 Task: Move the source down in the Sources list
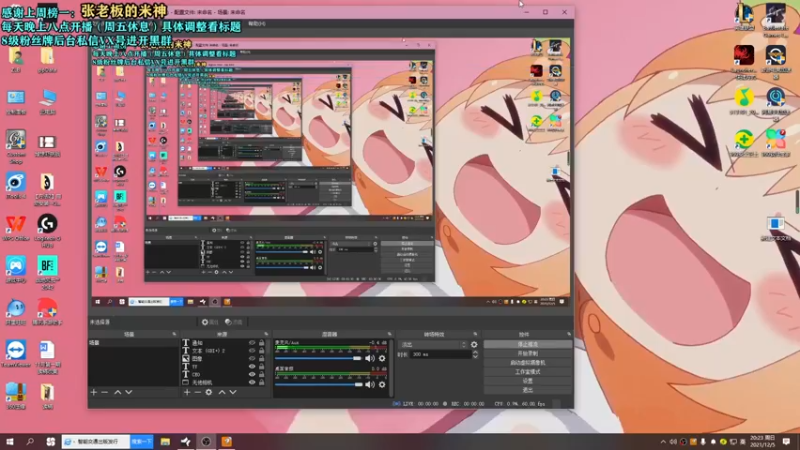click(233, 392)
